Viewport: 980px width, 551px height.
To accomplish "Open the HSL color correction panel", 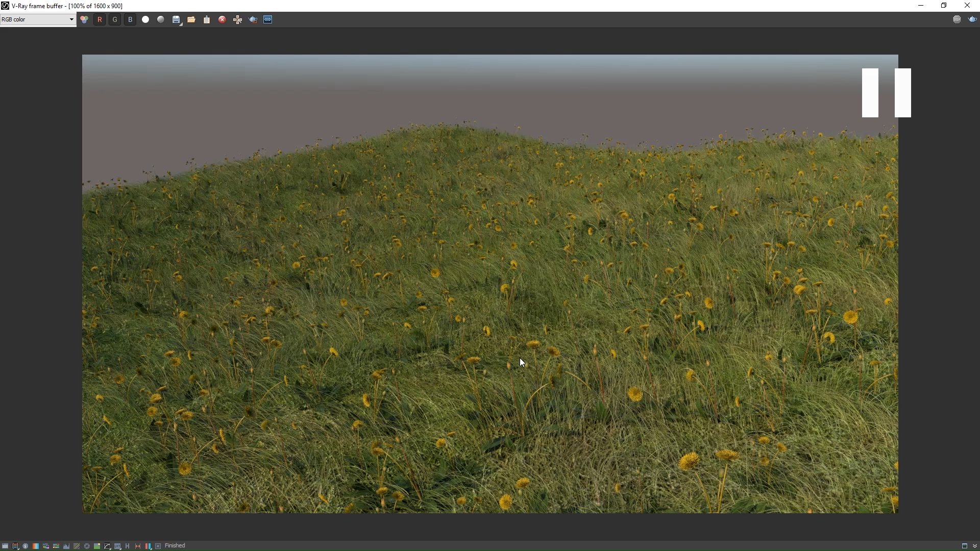I will 46,546.
